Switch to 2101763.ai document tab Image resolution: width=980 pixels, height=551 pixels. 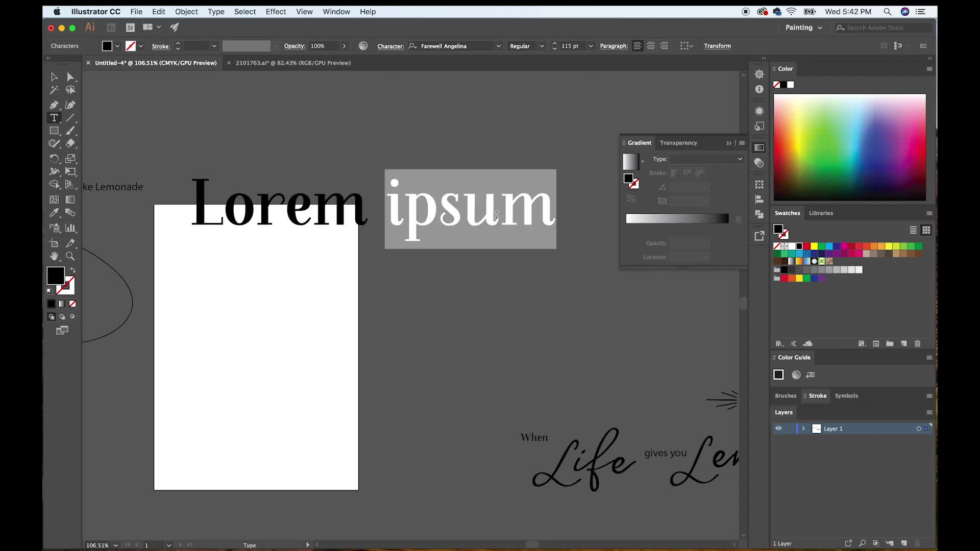[x=293, y=63]
